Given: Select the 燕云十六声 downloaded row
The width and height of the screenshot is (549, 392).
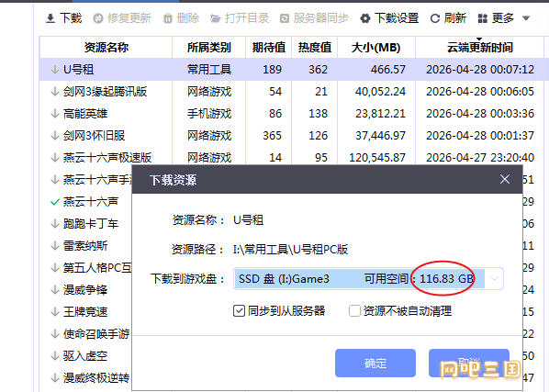Looking at the screenshot, I should point(85,202).
